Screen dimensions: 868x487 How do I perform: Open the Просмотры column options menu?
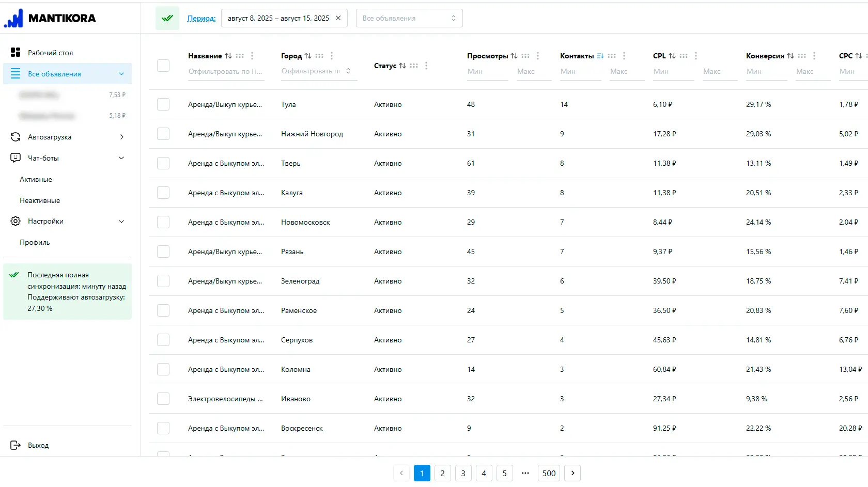[538, 56]
